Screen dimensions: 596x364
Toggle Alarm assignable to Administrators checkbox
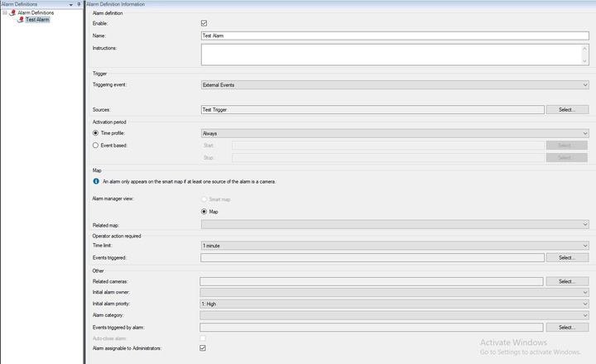[x=204, y=348]
